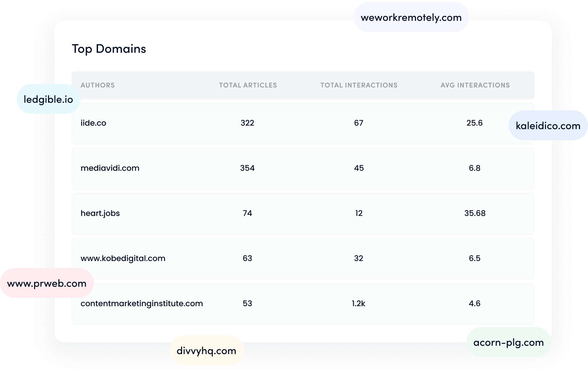Click 32 interactions for www.kobedigital.com
This screenshot has width=588, height=377.
(359, 258)
